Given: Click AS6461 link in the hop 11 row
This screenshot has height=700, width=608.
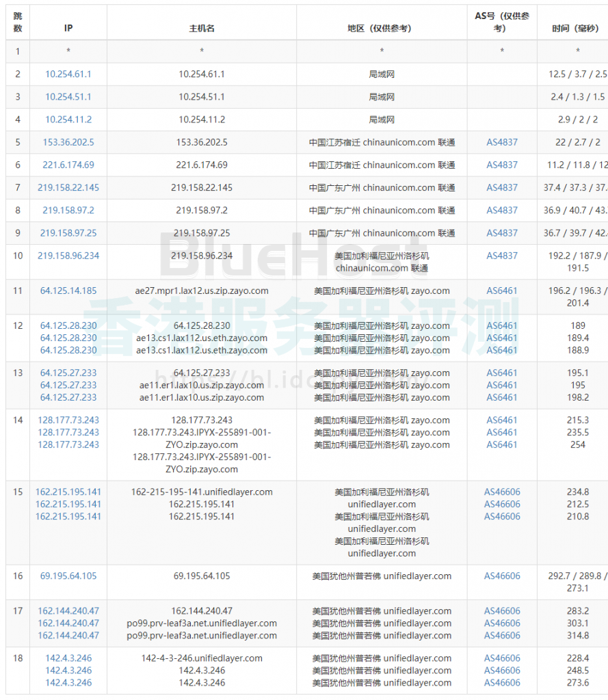Looking at the screenshot, I should point(502,291).
